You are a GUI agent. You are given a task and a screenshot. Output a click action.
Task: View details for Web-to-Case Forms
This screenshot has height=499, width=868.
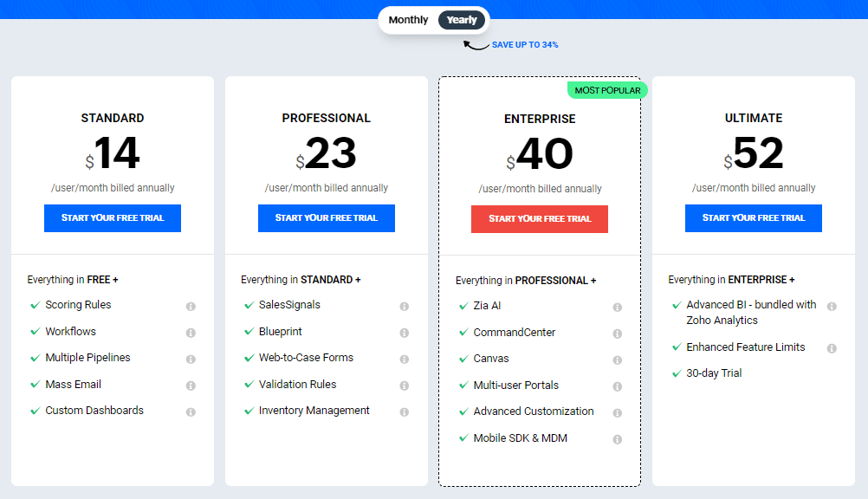click(x=404, y=358)
